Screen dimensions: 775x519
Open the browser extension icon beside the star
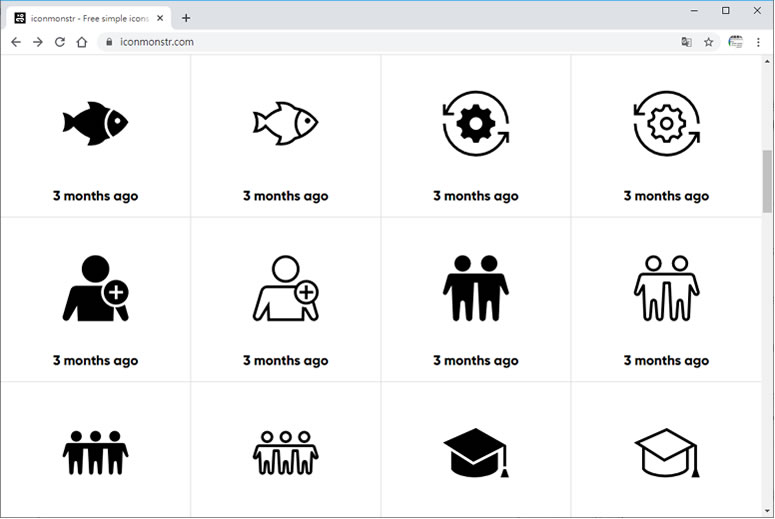(x=735, y=42)
